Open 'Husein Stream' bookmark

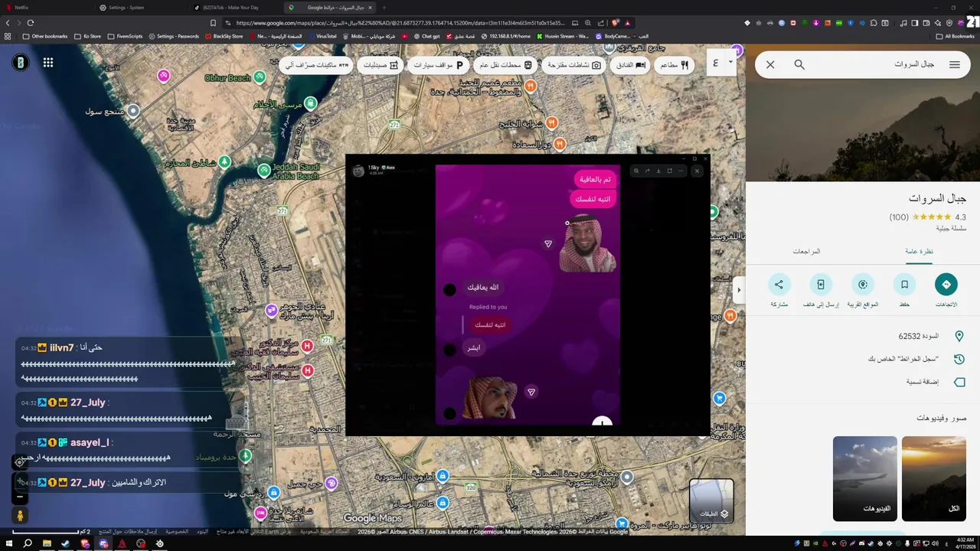[563, 36]
